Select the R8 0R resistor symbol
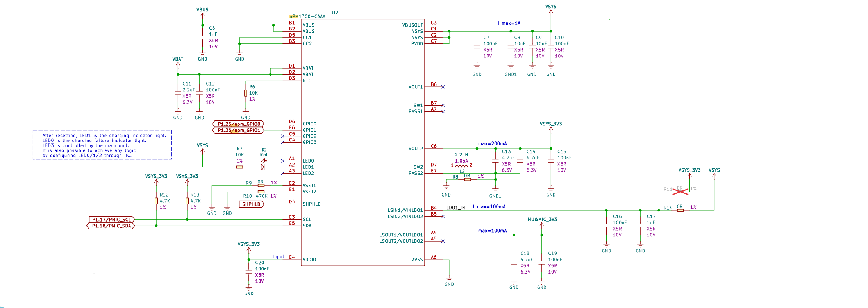868x308 pixels. click(468, 179)
